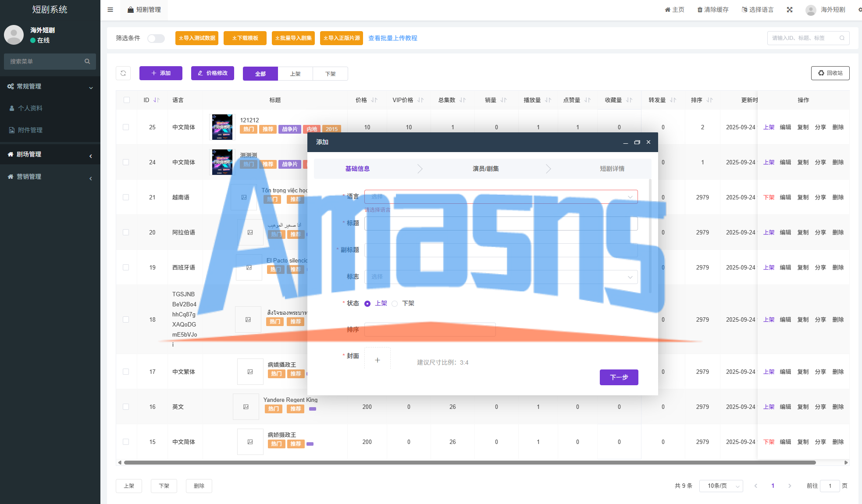
Task: Select the 下架 status radio button
Action: [x=395, y=303]
